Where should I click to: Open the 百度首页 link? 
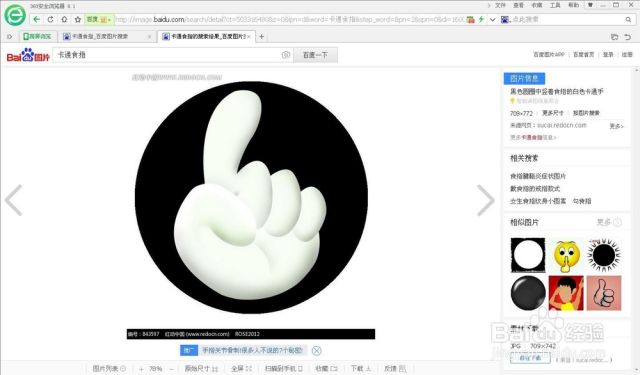tap(584, 54)
